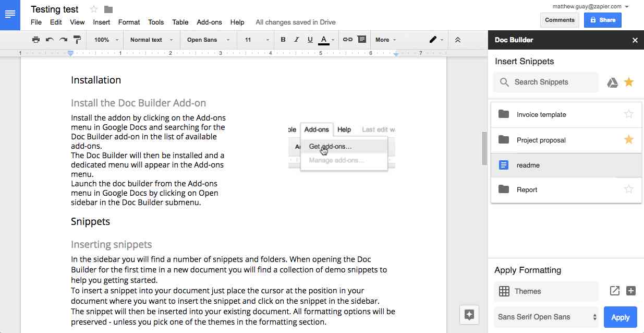
Task: Click the Google Drive icon in sidebar
Action: coord(612,82)
